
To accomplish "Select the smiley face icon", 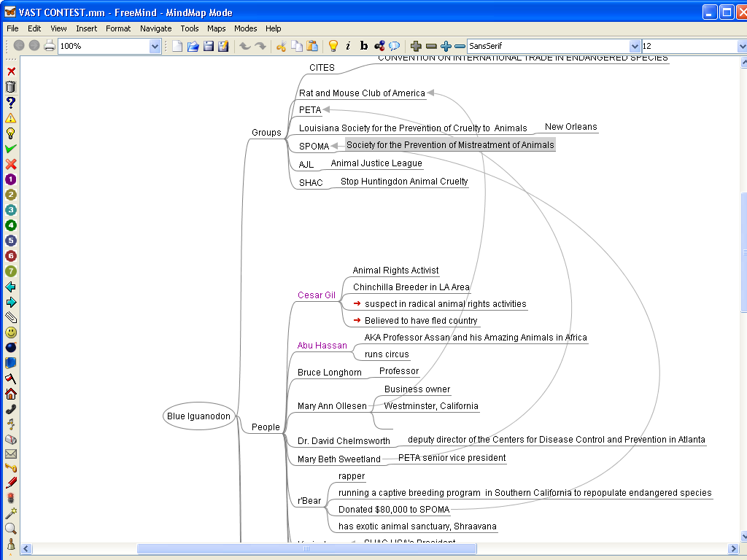I will tap(11, 332).
